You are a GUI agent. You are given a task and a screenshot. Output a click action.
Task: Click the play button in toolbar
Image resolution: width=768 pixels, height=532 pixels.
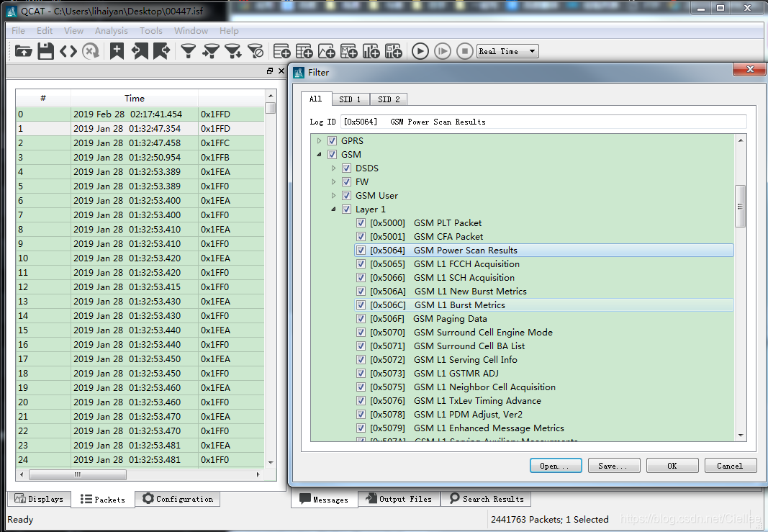tap(420, 51)
